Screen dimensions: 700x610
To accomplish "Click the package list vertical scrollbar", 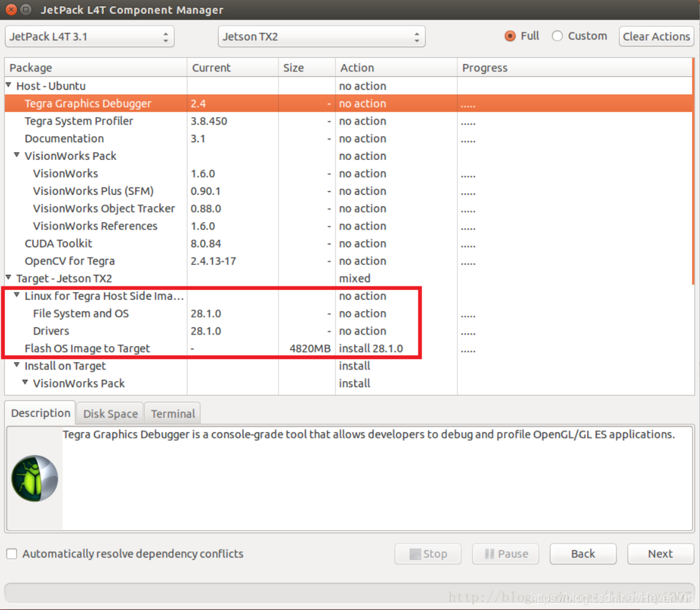I will pos(693,172).
